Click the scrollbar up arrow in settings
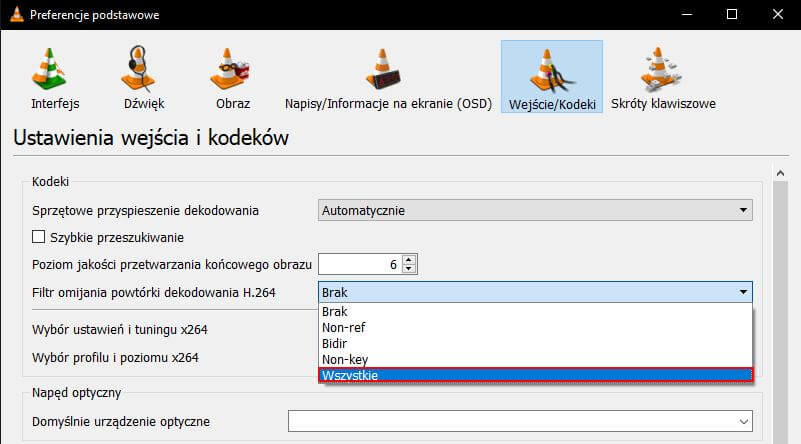The width and height of the screenshot is (801, 444). coord(780,174)
